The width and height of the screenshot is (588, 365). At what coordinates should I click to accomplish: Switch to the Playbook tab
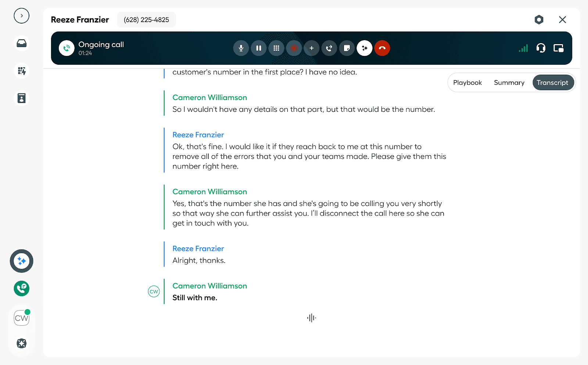(467, 83)
